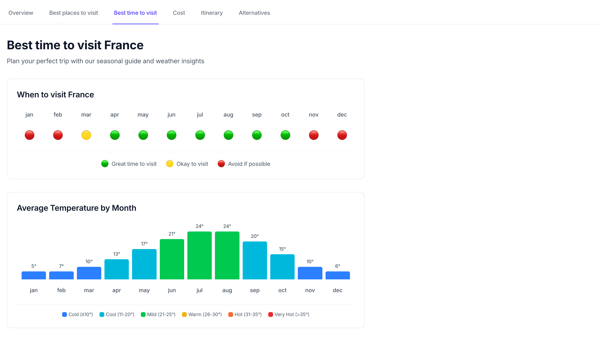The image size is (600, 364).
Task: Click the yellow March status dot
Action: [x=86, y=135]
